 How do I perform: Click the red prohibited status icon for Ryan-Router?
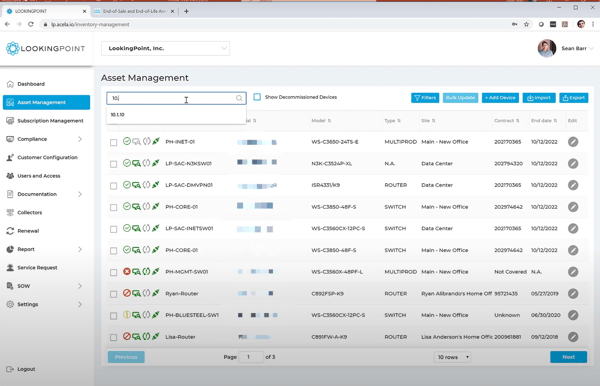(127, 293)
